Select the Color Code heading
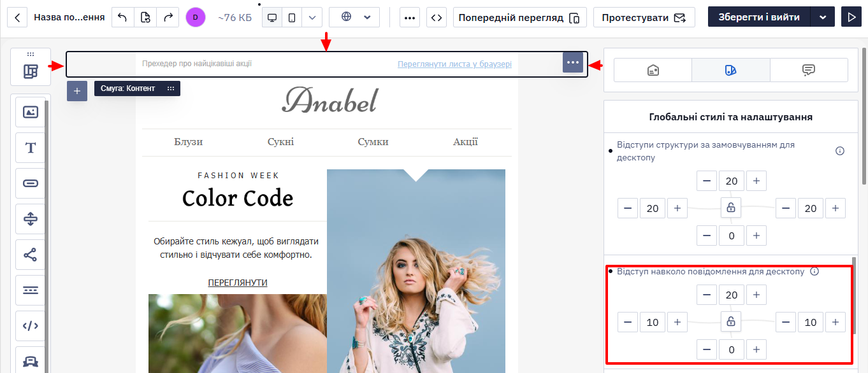Image resolution: width=868 pixels, height=373 pixels. click(238, 199)
